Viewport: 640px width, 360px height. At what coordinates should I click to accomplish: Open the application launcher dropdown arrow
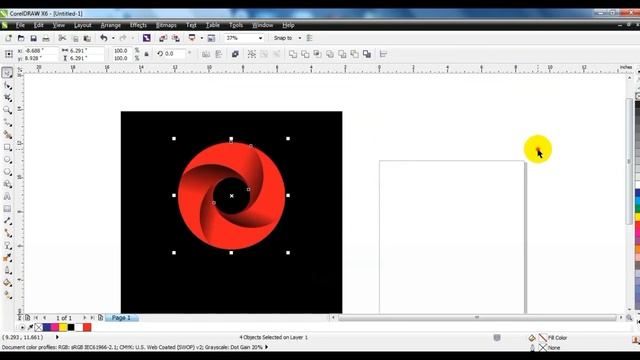tap(202, 38)
